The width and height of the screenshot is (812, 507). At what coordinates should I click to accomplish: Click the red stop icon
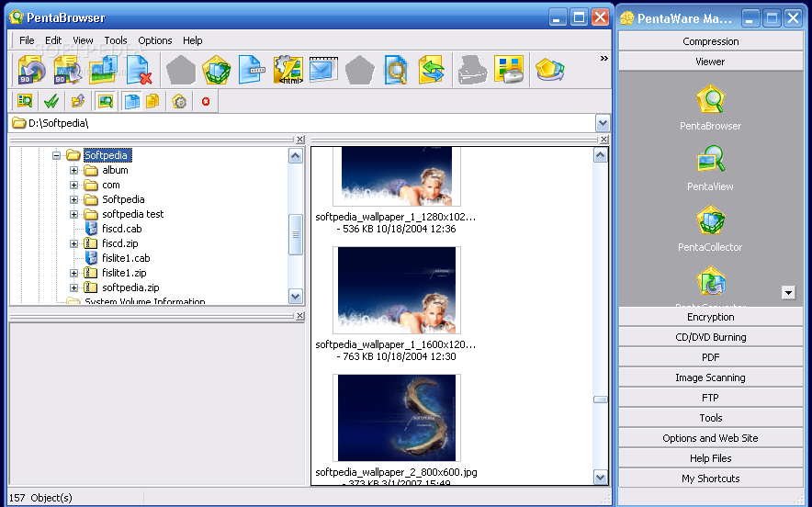point(206,101)
